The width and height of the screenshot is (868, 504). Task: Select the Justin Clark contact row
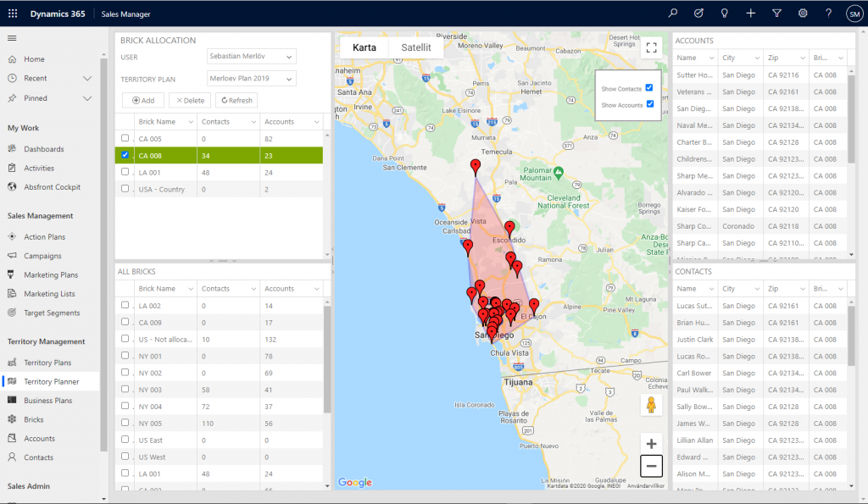click(760, 340)
